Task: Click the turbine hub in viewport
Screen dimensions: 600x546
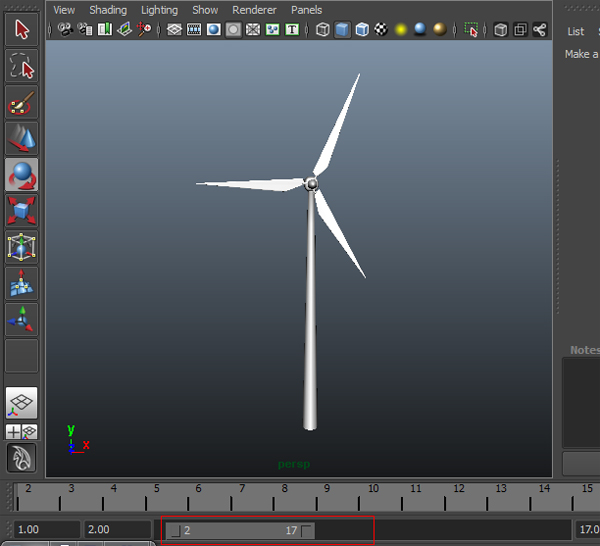Action: [312, 184]
